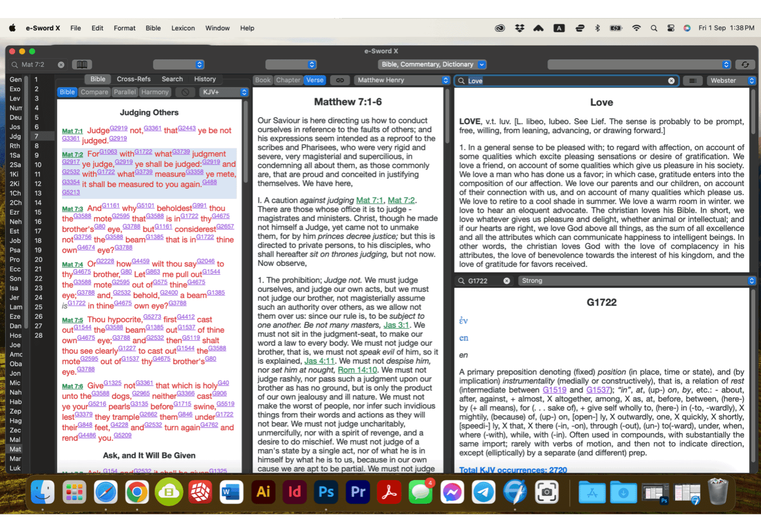This screenshot has width=761, height=532.
Task: Toggle the Verse commentary mode
Action: pyautogui.click(x=315, y=80)
